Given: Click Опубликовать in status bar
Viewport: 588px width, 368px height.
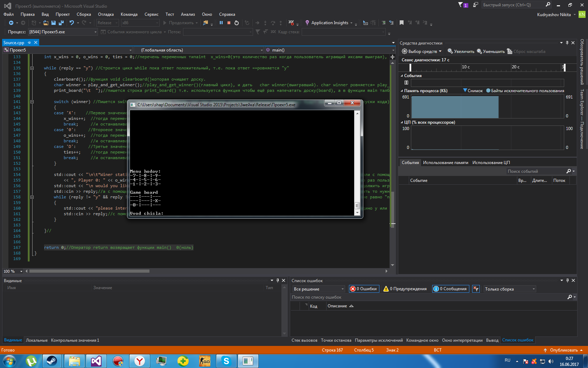Looking at the screenshot, I should pos(563,350).
